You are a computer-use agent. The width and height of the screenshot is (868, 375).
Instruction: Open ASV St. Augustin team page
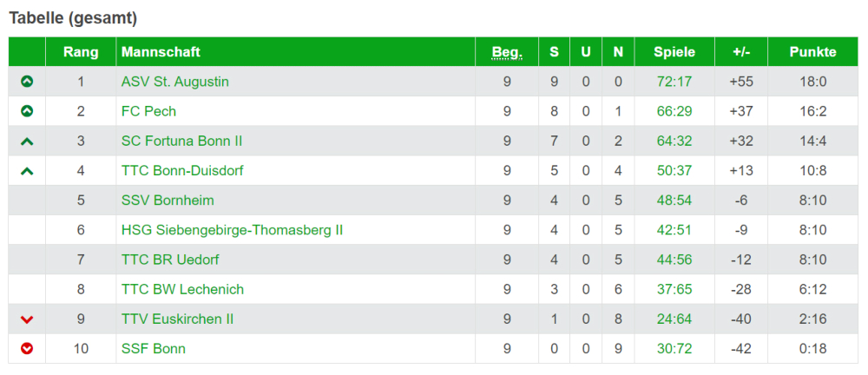pyautogui.click(x=175, y=82)
